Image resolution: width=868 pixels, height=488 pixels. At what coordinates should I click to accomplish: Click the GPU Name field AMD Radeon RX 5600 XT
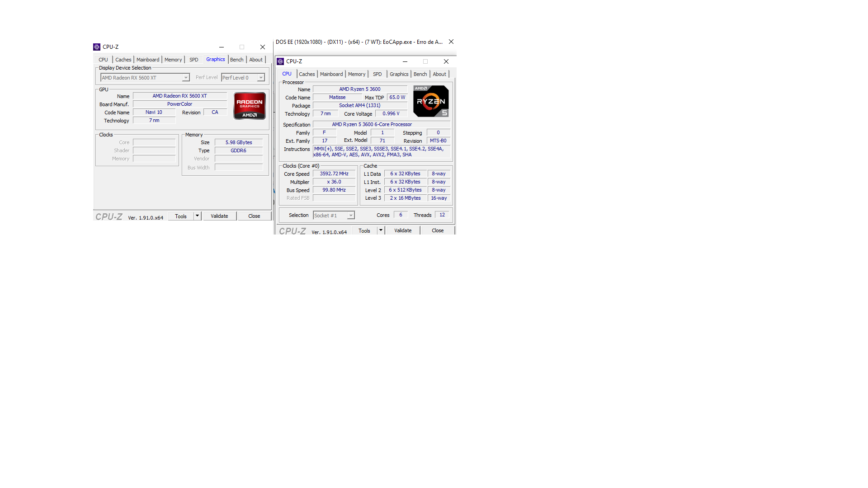[180, 96]
